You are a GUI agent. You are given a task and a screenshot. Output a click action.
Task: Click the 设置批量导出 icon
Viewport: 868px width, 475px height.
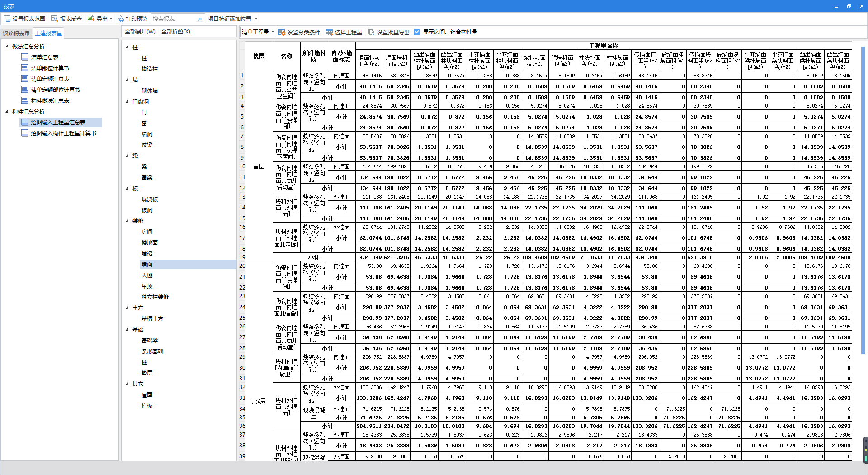coord(372,32)
